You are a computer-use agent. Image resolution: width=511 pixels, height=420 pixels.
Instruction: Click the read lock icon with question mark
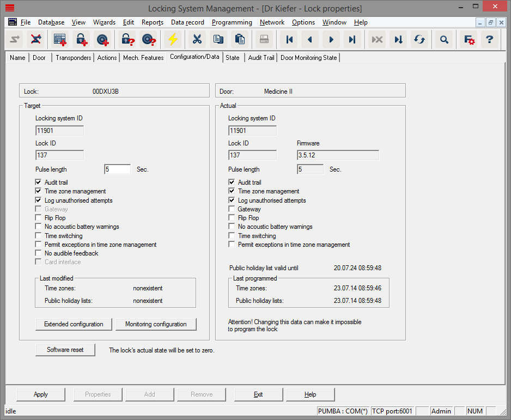[x=126, y=39]
